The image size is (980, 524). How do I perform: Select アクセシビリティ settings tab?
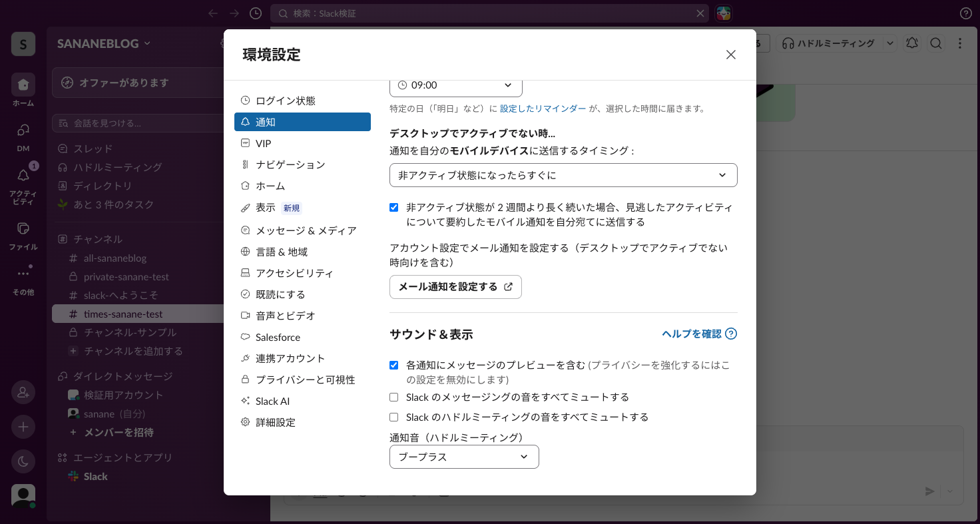pyautogui.click(x=302, y=273)
